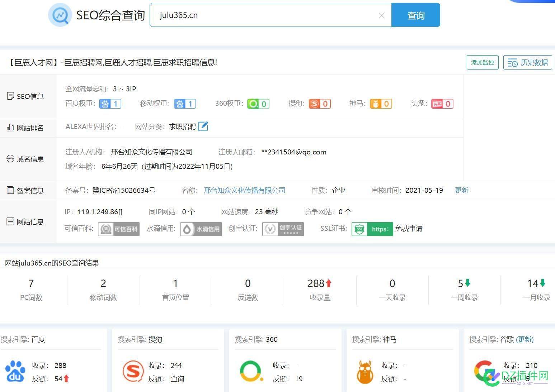
Task: Click IP address 119.1.249.86
Action: coord(98,212)
